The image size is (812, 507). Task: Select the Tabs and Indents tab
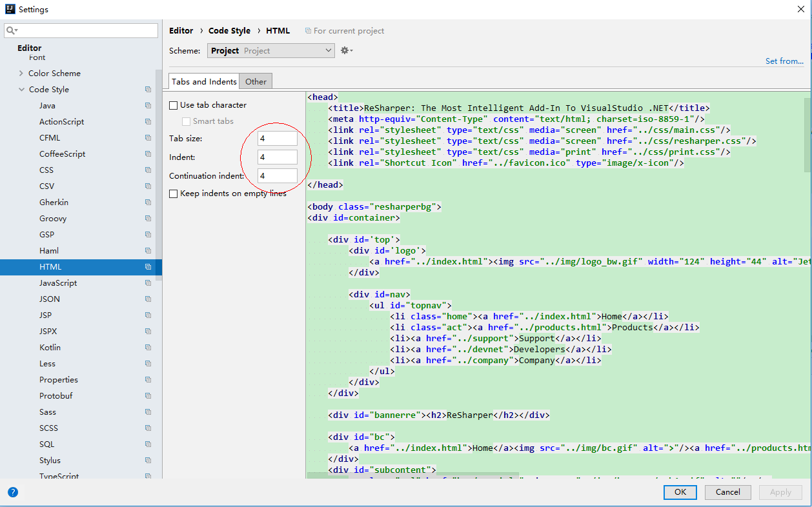(x=204, y=81)
